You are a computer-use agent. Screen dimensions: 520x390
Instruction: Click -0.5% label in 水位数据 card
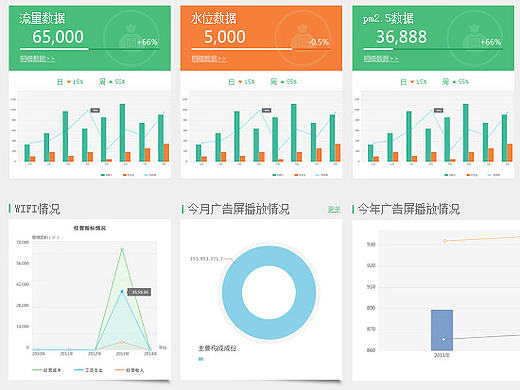(x=319, y=42)
